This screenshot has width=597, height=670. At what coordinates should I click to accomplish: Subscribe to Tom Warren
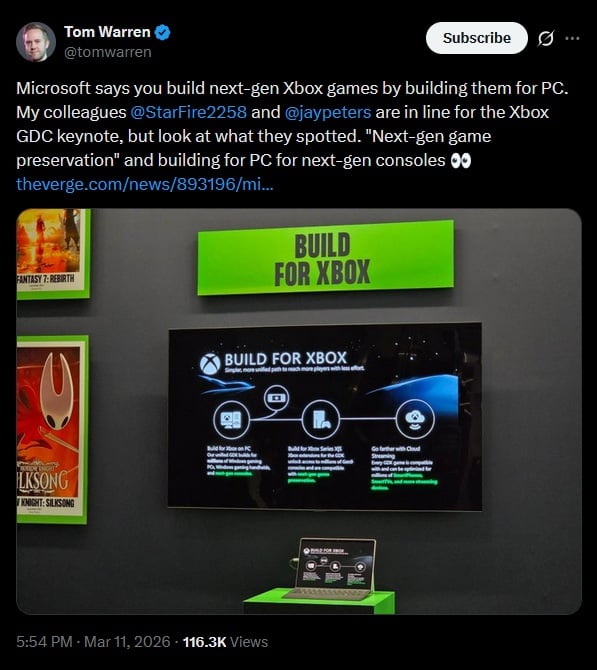tap(476, 38)
